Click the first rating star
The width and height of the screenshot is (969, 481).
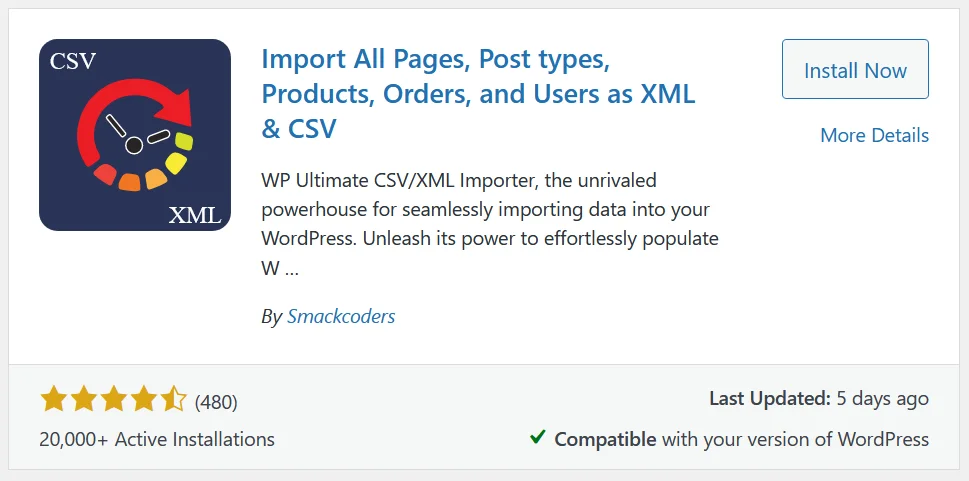(53, 401)
